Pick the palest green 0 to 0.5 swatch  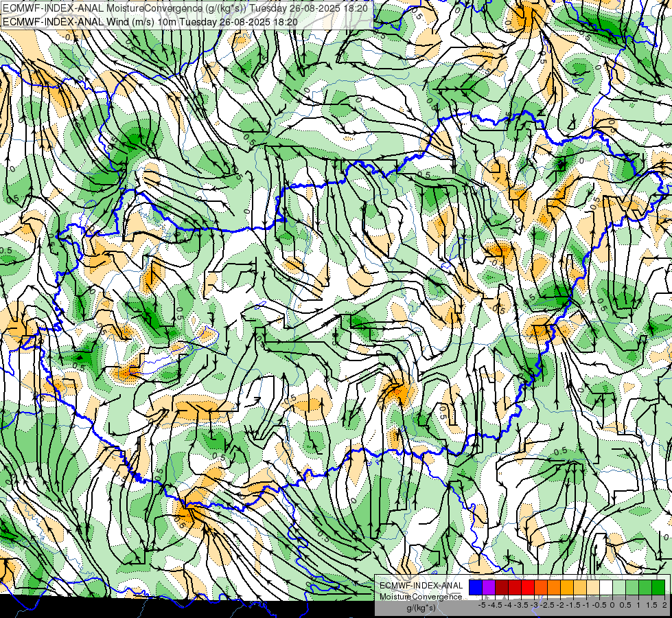point(619,588)
